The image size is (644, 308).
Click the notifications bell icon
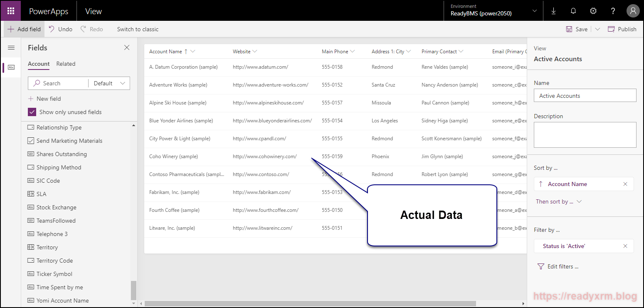[x=573, y=11]
